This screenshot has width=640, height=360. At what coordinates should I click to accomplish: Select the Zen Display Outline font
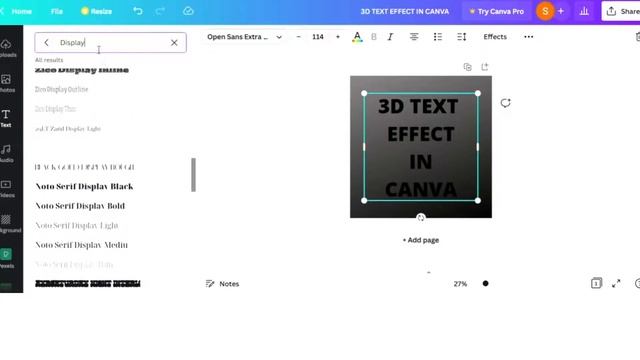coord(61,89)
